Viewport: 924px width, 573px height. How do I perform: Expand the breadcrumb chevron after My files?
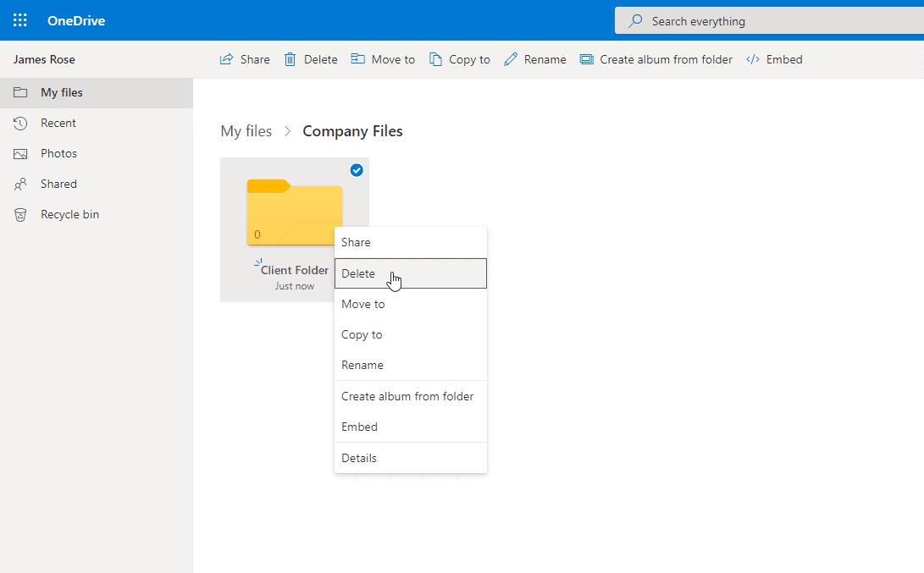[287, 132]
